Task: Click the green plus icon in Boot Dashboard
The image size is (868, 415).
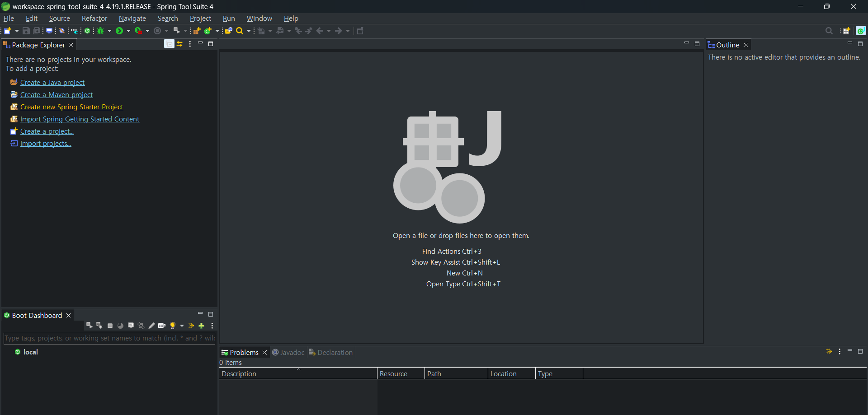Action: click(x=202, y=326)
